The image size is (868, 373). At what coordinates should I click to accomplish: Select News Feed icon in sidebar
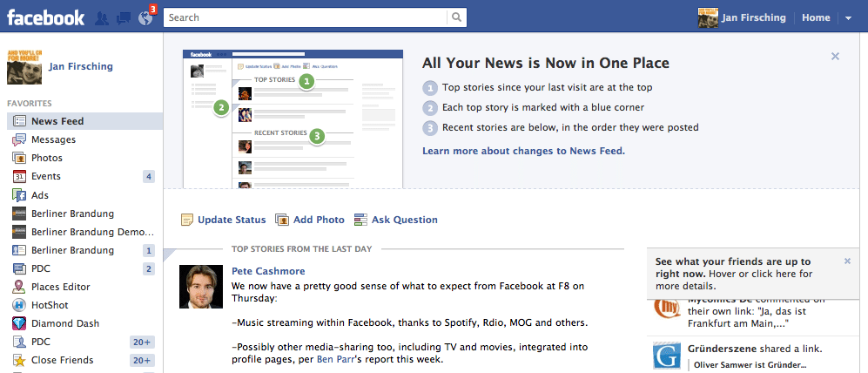19,121
